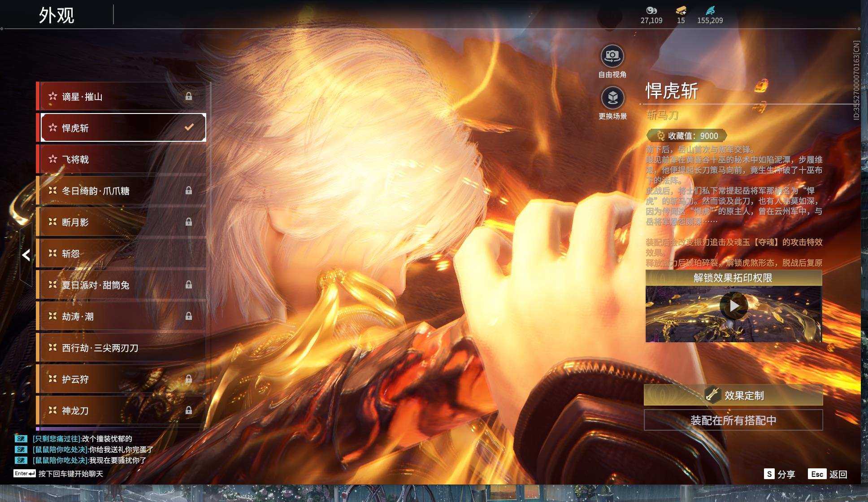Open the free camera view (自由视角)
Screen dimensions: 868x502
(612, 57)
